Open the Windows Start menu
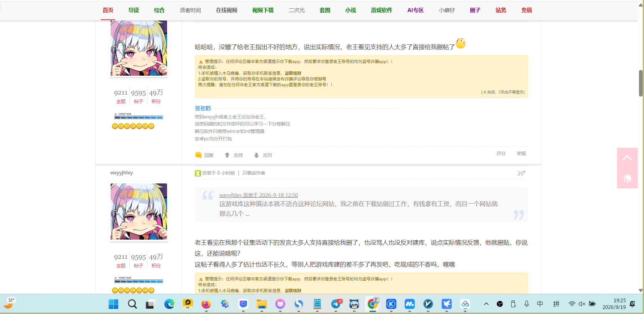Viewport: 644px width, 314px height. tap(114, 304)
